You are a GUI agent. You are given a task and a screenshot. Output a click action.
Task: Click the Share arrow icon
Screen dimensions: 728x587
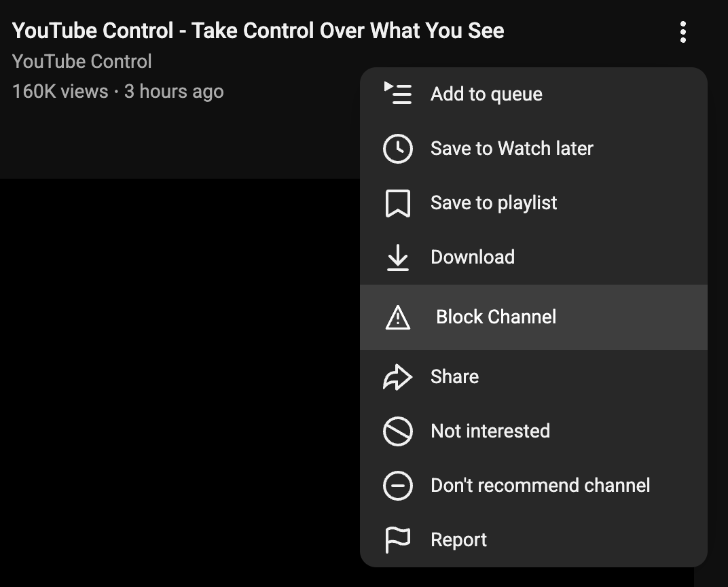point(397,377)
